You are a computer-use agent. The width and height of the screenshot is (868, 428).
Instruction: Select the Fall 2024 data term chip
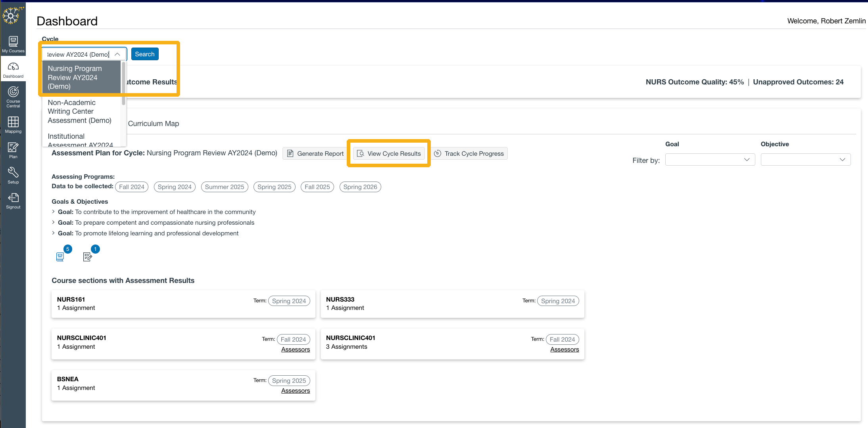pyautogui.click(x=132, y=187)
